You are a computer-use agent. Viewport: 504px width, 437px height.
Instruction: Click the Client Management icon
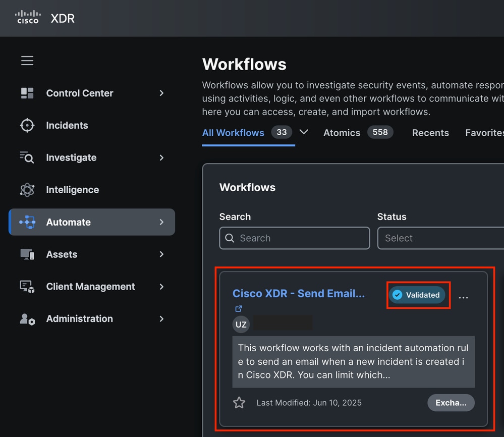(x=27, y=287)
